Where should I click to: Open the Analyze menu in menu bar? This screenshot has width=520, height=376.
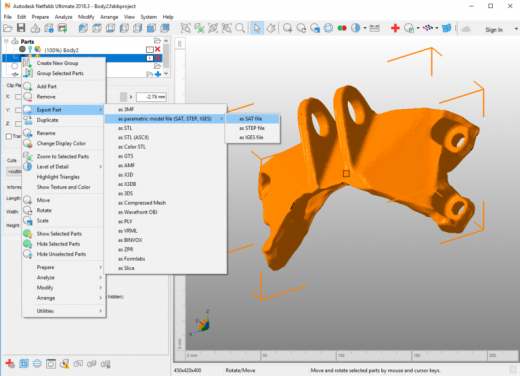[x=63, y=17]
